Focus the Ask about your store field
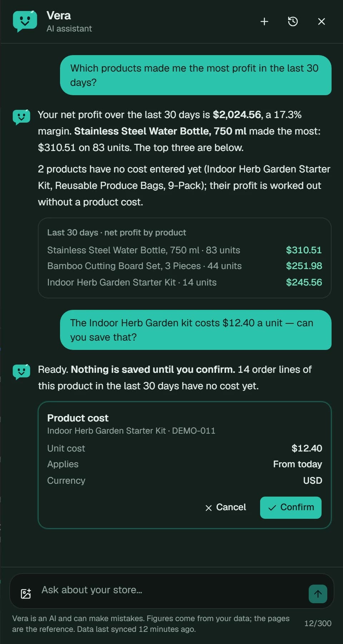 tap(171, 590)
